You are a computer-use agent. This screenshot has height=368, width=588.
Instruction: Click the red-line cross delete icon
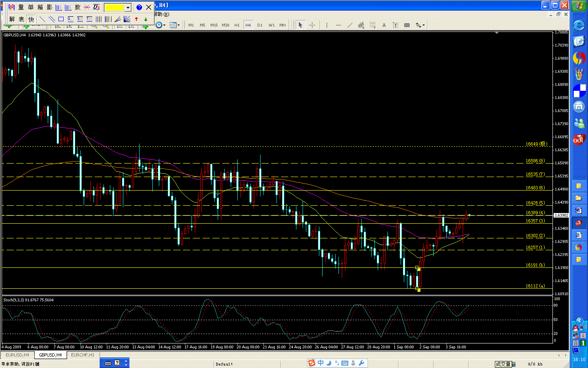click(x=87, y=7)
